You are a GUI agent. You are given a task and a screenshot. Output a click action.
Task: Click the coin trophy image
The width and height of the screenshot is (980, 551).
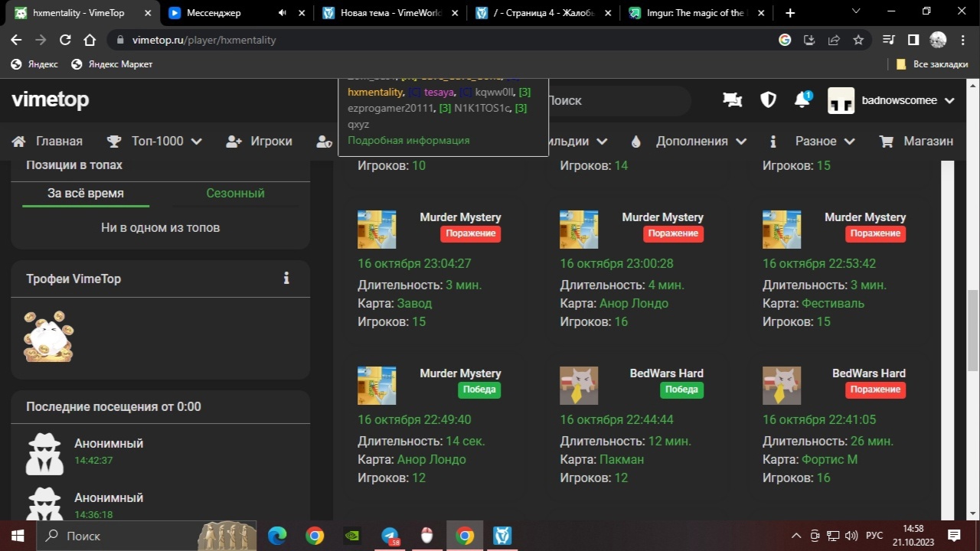[x=48, y=336]
